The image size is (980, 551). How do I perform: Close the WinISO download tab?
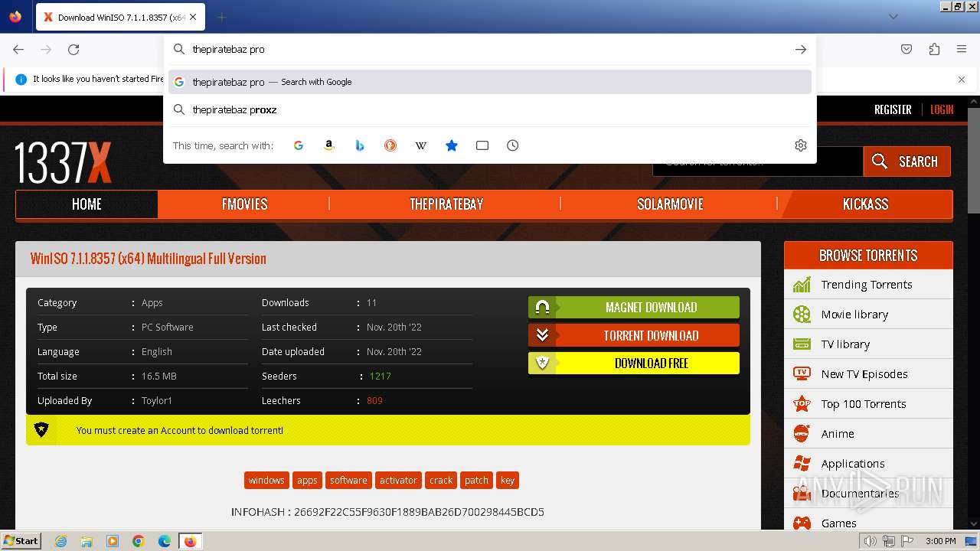pyautogui.click(x=193, y=17)
